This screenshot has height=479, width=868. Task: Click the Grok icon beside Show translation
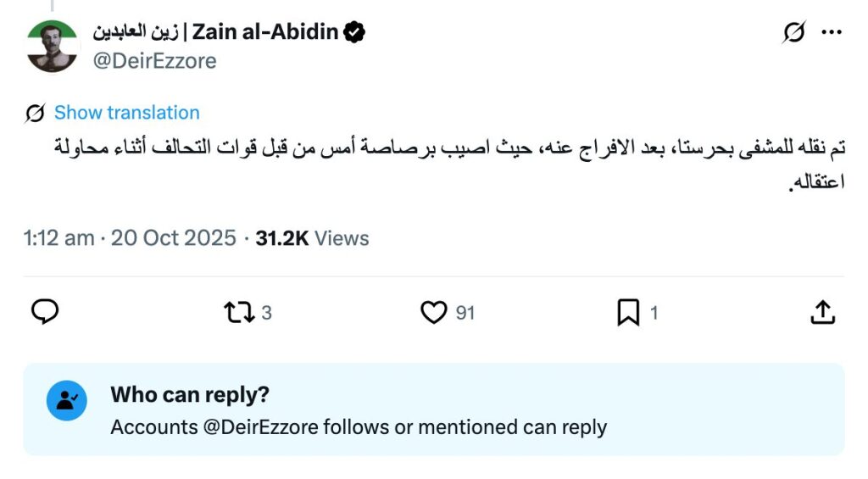click(x=36, y=113)
